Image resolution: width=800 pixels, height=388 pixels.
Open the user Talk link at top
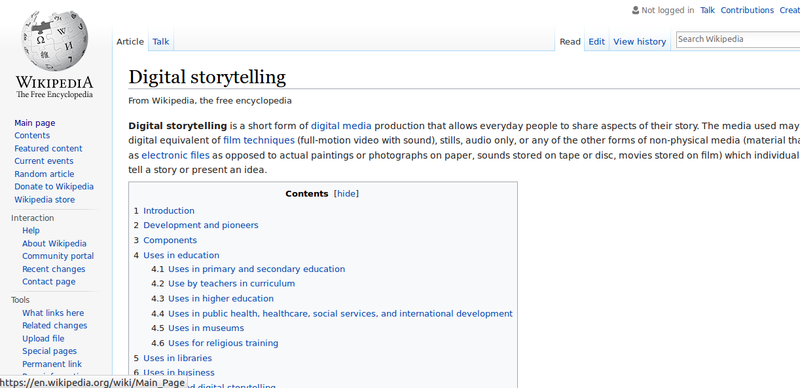tap(707, 10)
